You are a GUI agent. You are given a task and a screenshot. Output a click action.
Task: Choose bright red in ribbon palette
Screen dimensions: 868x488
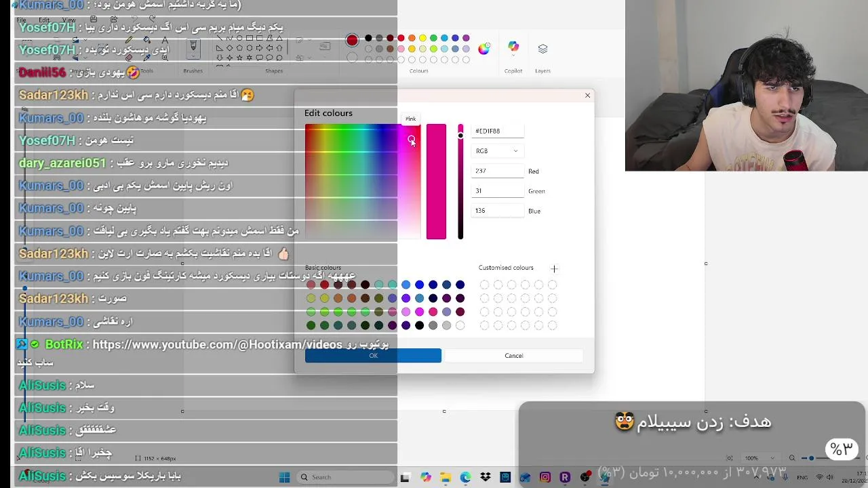(x=401, y=38)
